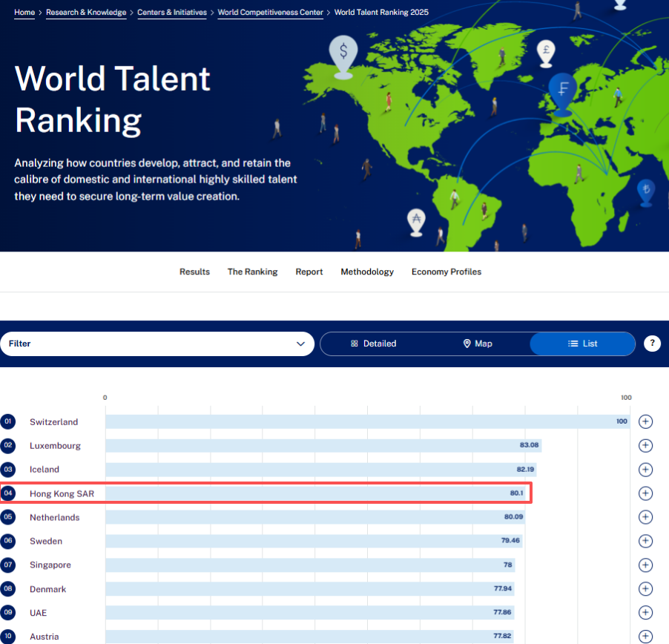Click the franc sign blue map pin
Screen dimensions: 669x644
coord(563,92)
